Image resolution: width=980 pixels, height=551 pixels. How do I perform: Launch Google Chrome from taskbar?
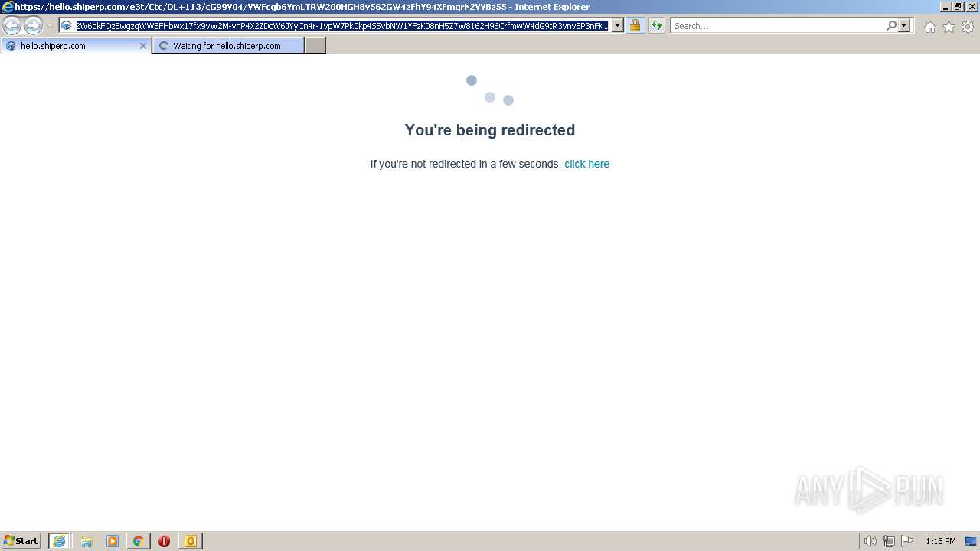click(139, 541)
